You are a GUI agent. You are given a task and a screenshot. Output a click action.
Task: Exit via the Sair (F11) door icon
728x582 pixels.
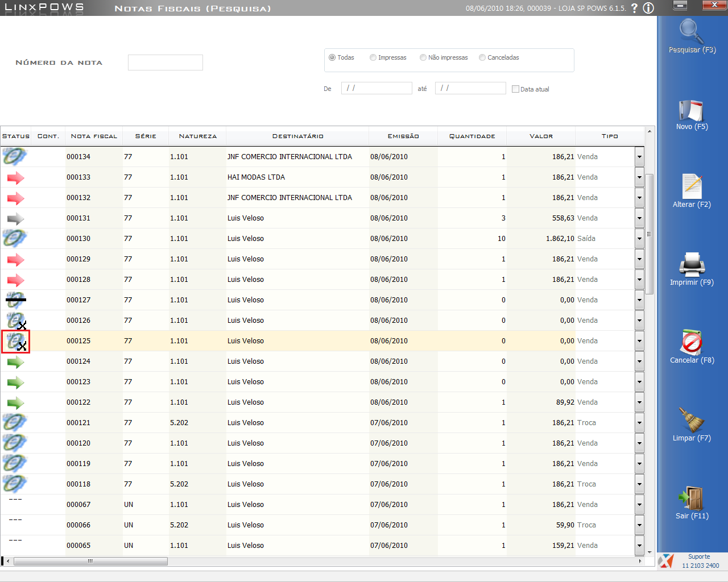[x=692, y=498]
